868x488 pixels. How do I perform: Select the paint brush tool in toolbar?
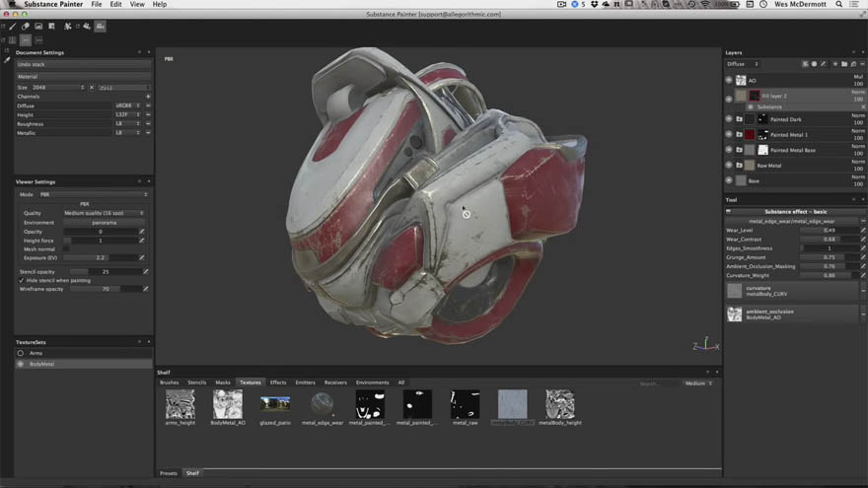coord(12,26)
